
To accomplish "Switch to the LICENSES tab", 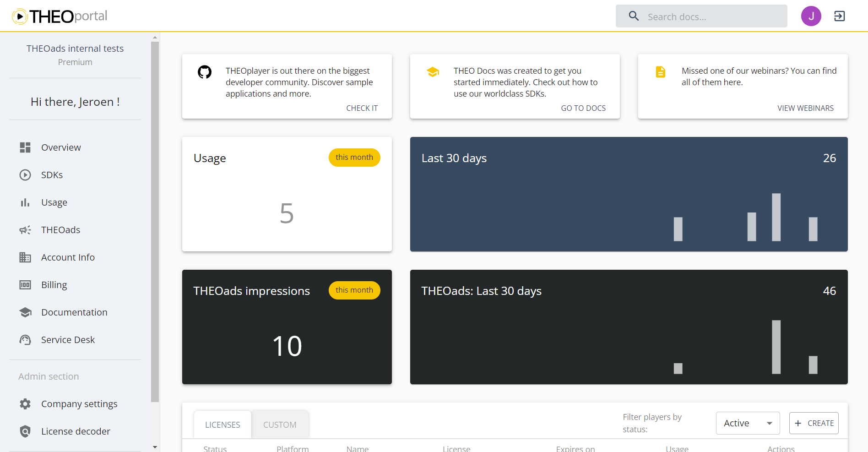I will tap(222, 424).
